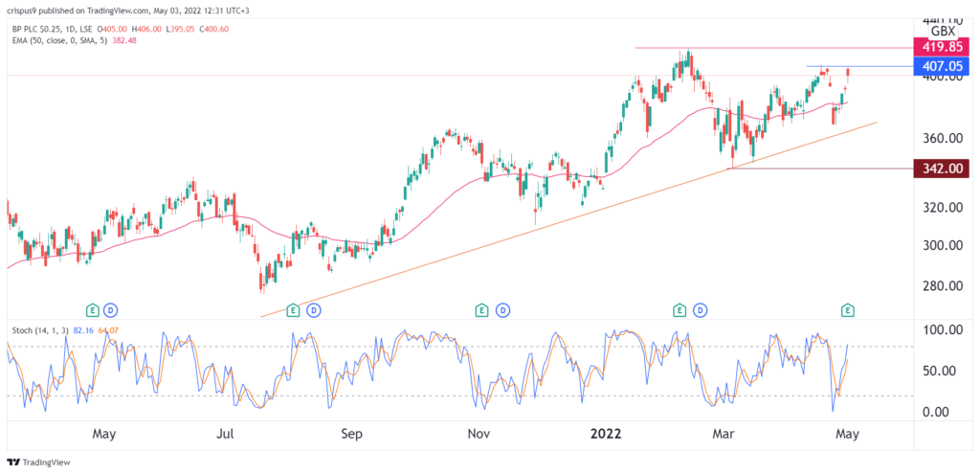
Task: Click the leftmost earnings E marker before May 2021
Action: click(93, 309)
